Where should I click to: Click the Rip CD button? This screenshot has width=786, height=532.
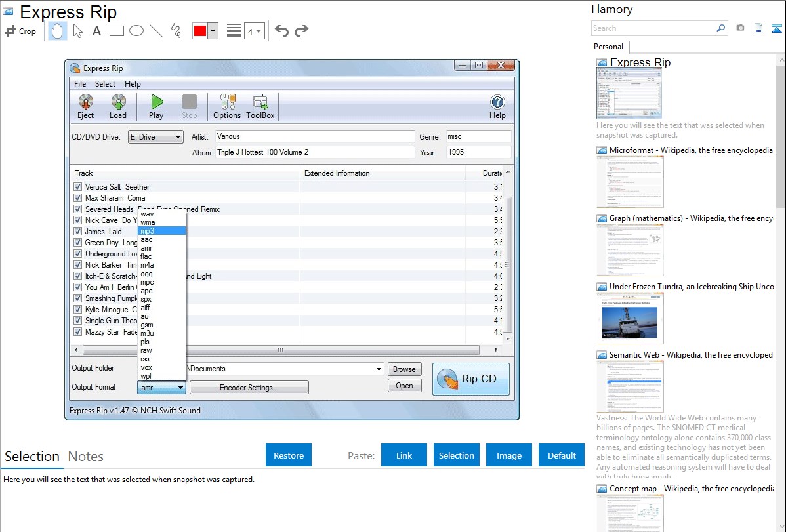point(470,379)
